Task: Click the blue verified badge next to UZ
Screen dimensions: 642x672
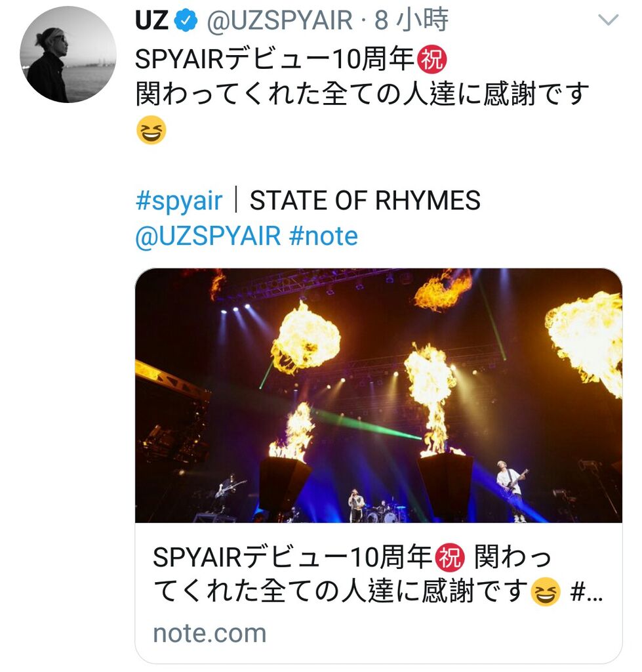Action: 186,21
